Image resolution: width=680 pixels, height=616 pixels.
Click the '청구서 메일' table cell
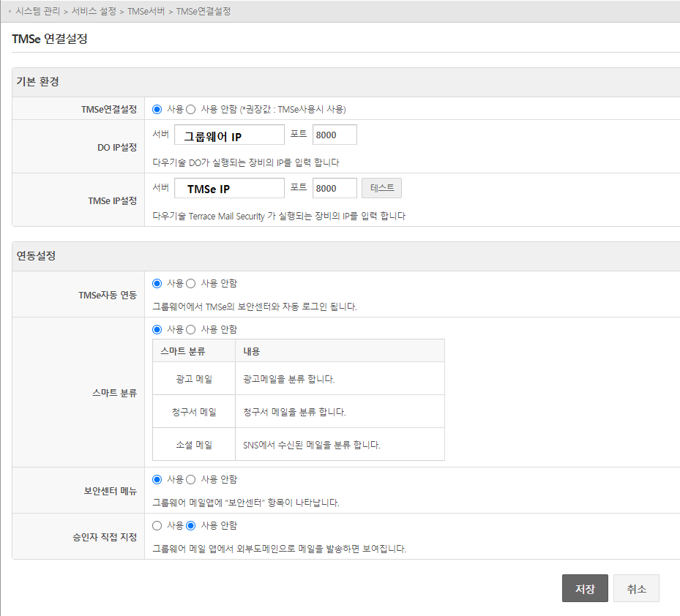194,411
